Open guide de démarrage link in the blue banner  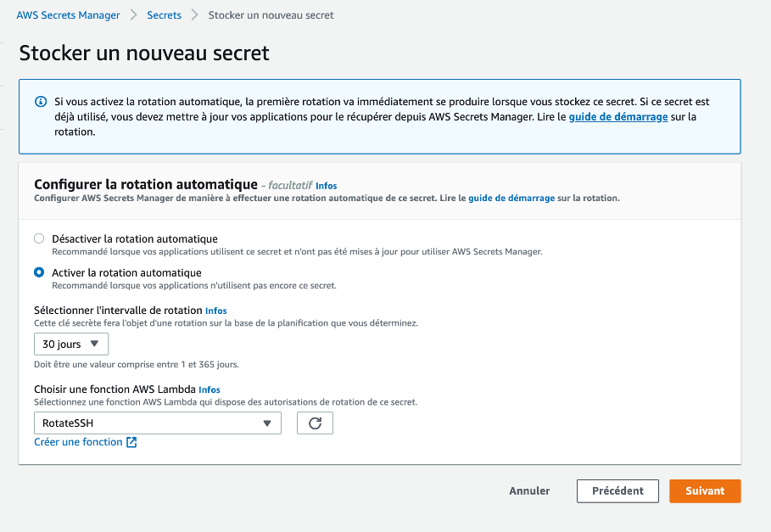pyautogui.click(x=618, y=117)
